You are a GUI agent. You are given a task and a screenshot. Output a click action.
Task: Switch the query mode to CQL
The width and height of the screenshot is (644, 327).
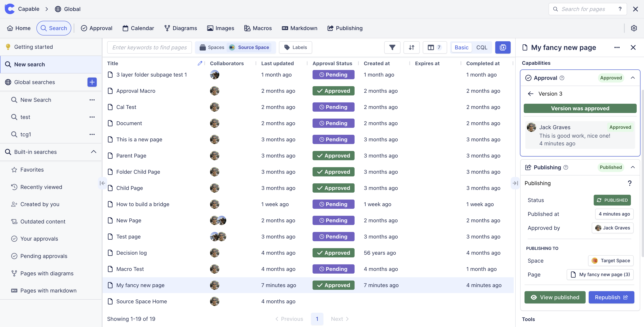point(482,47)
